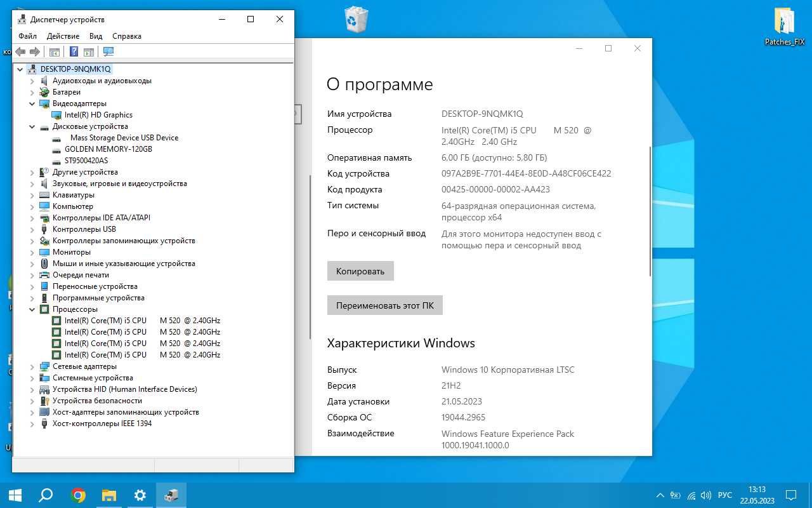Click the Back arrow in Device Manager toolbar
Viewport: 812px width, 508px height.
coord(20,51)
